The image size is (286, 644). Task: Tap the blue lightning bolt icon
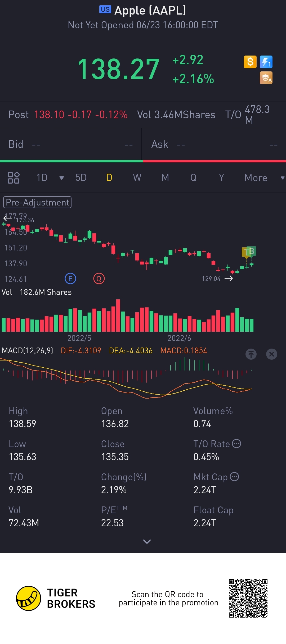pos(266,62)
